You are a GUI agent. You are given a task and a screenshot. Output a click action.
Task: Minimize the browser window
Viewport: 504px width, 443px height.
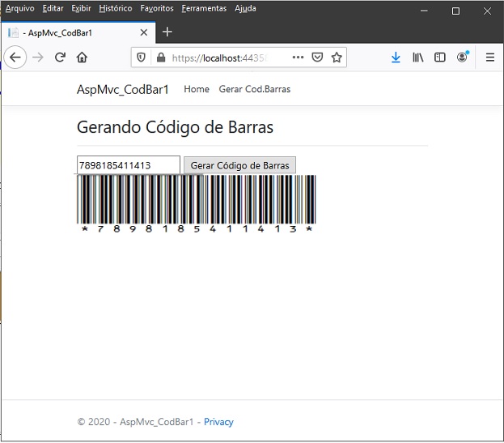pyautogui.click(x=424, y=11)
